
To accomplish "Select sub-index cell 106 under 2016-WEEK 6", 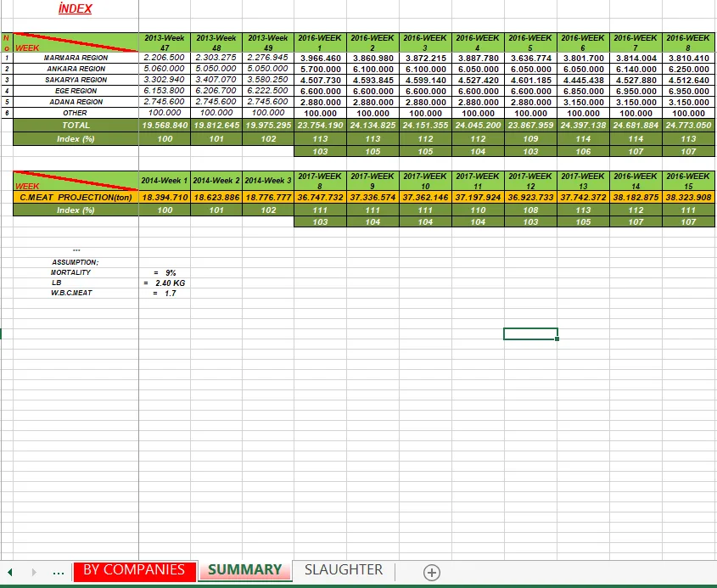I will 583,151.
